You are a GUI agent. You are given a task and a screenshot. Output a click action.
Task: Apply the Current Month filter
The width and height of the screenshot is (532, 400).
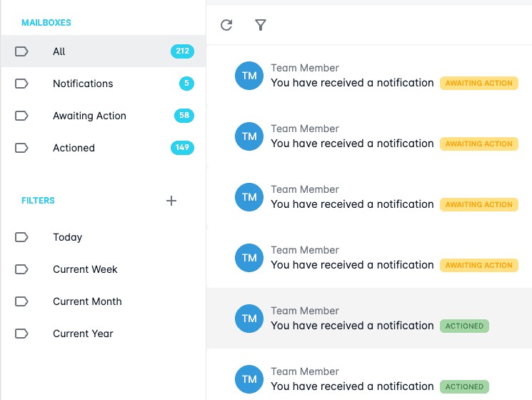point(104,301)
